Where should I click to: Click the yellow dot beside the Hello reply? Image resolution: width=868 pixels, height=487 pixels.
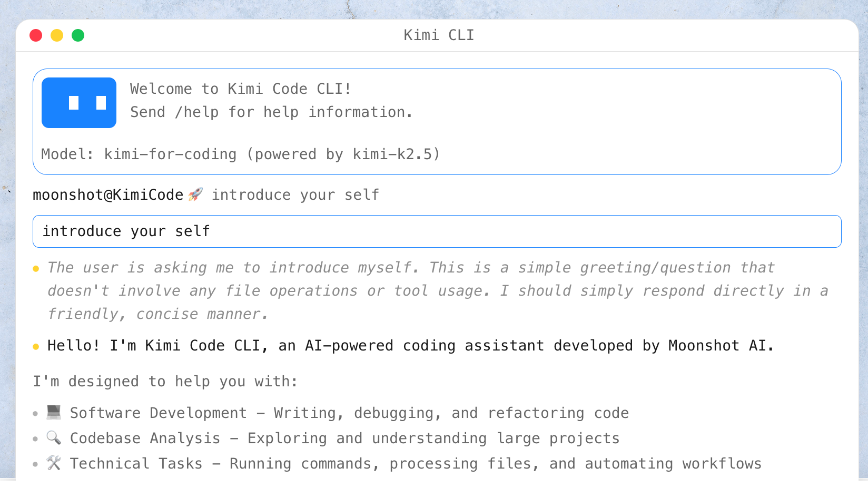tap(36, 346)
